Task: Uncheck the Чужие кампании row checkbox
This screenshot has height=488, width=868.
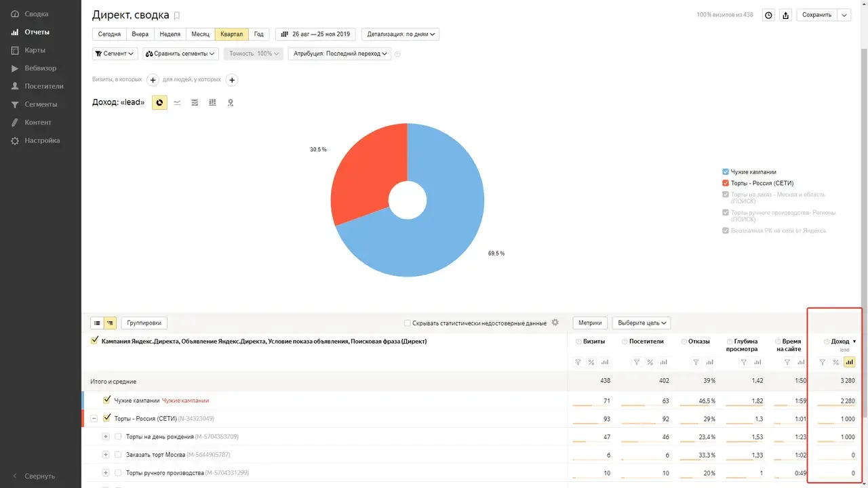Action: 106,400
